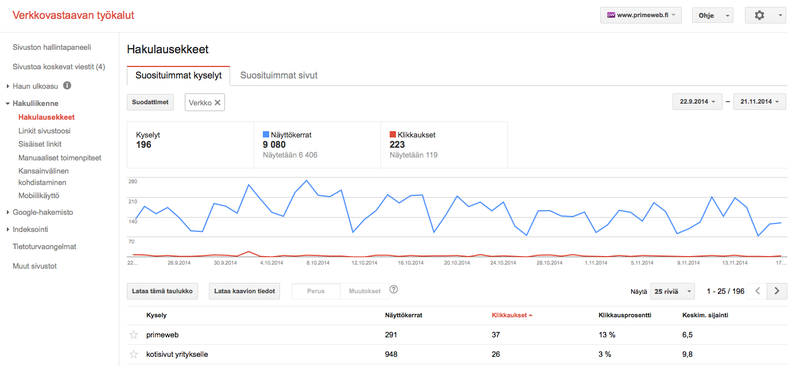Click Lataa tämä taulukko button
The image size is (800, 366).
click(162, 291)
